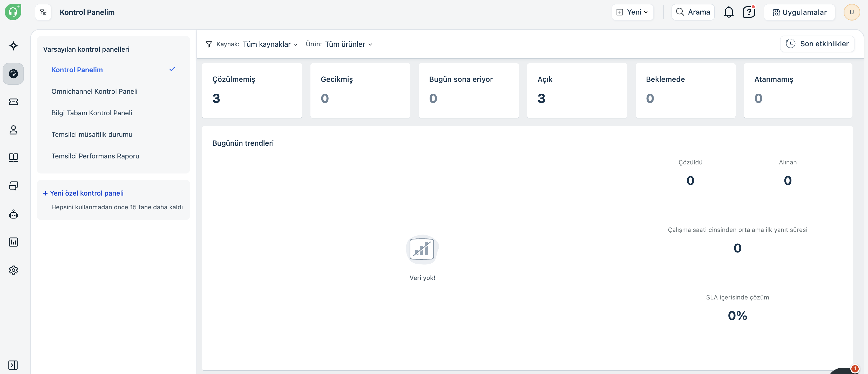Click the Kontrol Panelim page title
Image resolution: width=868 pixels, height=374 pixels.
click(x=87, y=12)
